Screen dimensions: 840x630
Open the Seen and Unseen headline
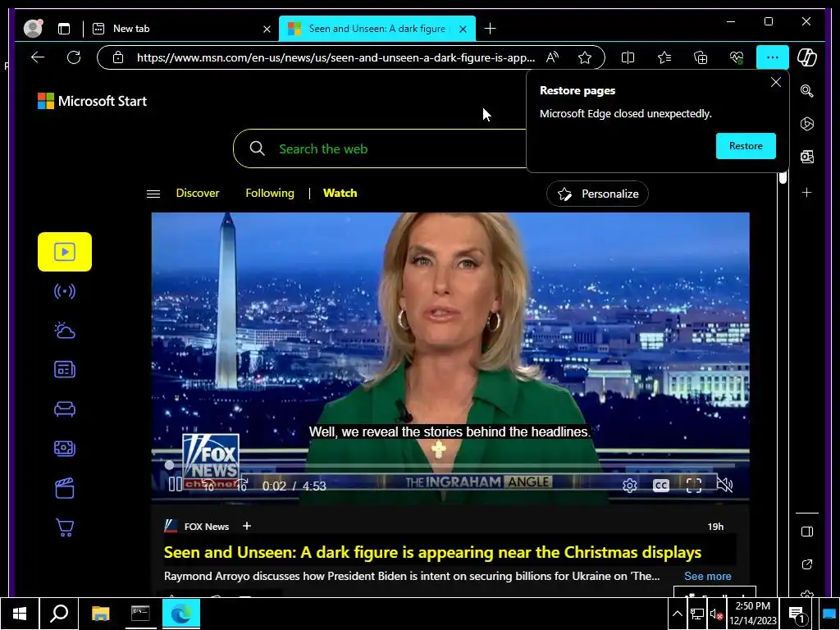tap(432, 552)
